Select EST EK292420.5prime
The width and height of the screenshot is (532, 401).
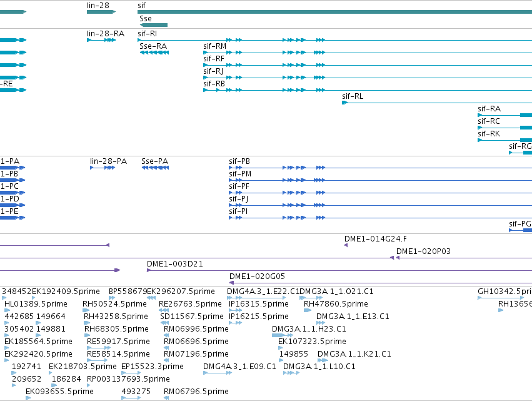[7, 360]
